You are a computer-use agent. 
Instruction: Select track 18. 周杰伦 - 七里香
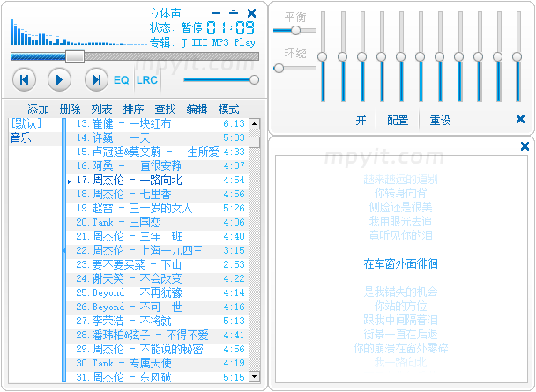(157, 195)
